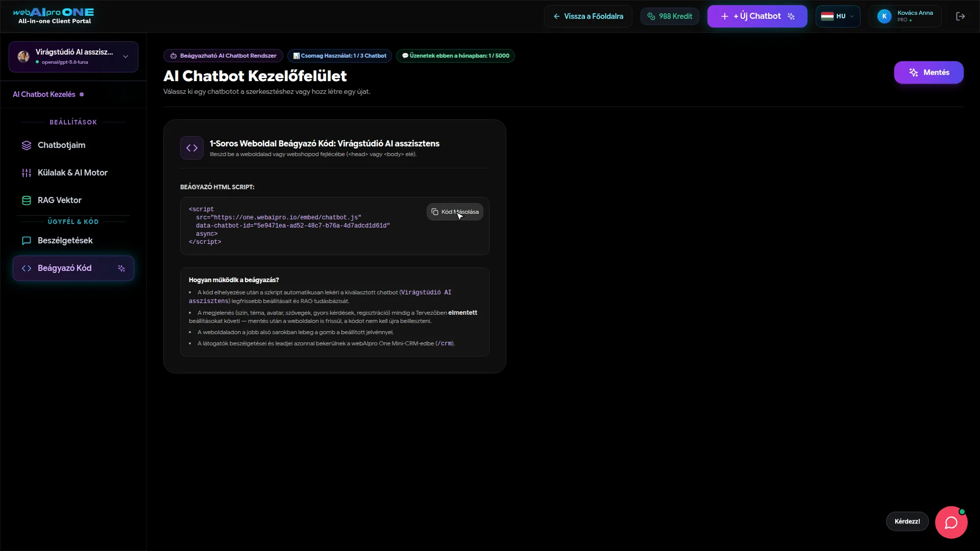The image size is (980, 551).
Task: Click the credit coins icon
Action: click(651, 16)
